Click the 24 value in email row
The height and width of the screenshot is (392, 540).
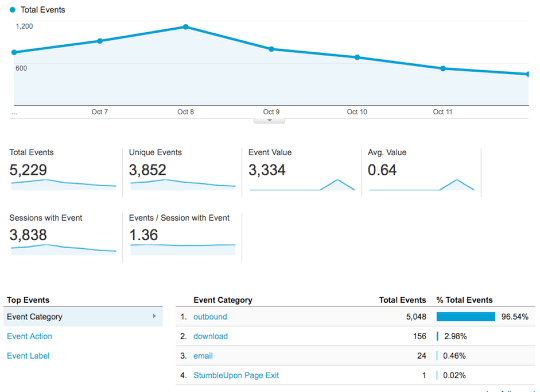[x=422, y=356]
